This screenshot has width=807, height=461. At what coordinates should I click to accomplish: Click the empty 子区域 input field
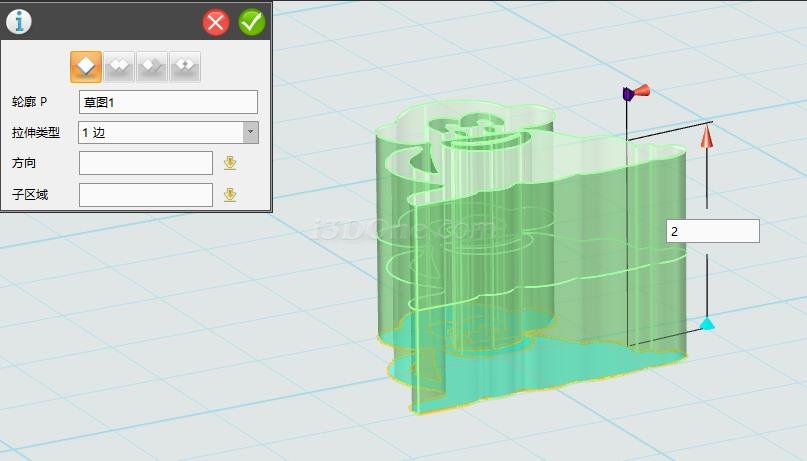point(145,195)
